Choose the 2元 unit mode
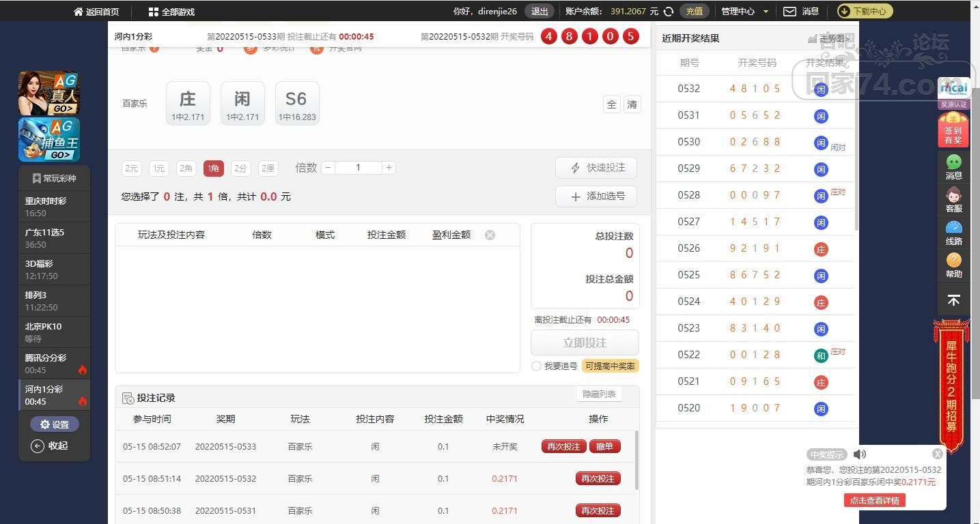The width and height of the screenshot is (980, 524). [x=131, y=169]
